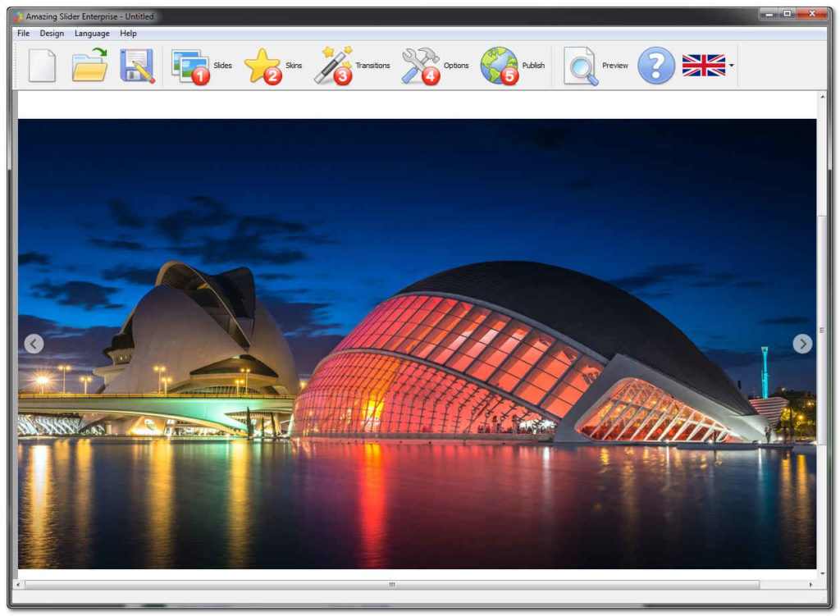Click the UK flag language icon
Image resolution: width=840 pixels, height=616 pixels.
[703, 66]
